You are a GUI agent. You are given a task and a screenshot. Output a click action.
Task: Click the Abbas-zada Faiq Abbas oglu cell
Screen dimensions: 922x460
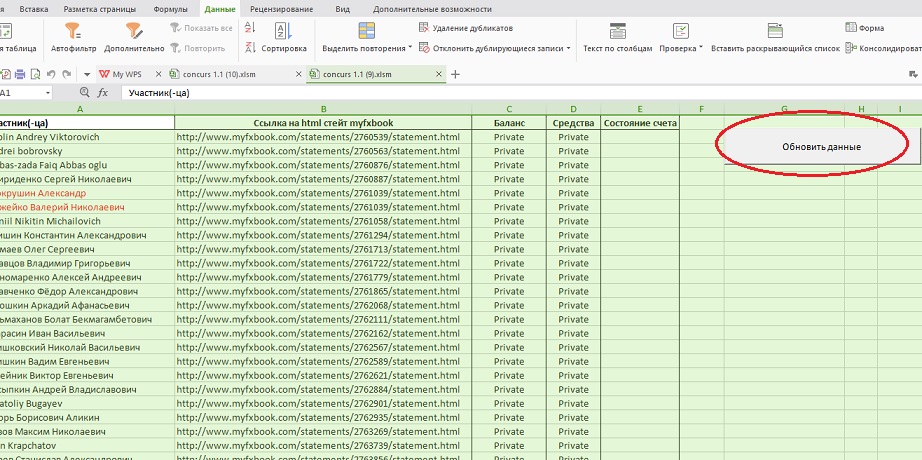click(87, 165)
